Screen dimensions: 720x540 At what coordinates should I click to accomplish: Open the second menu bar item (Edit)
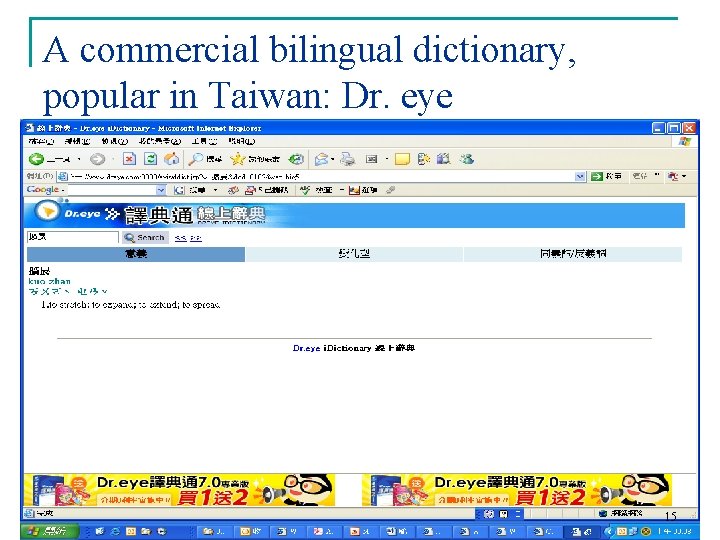(x=77, y=141)
